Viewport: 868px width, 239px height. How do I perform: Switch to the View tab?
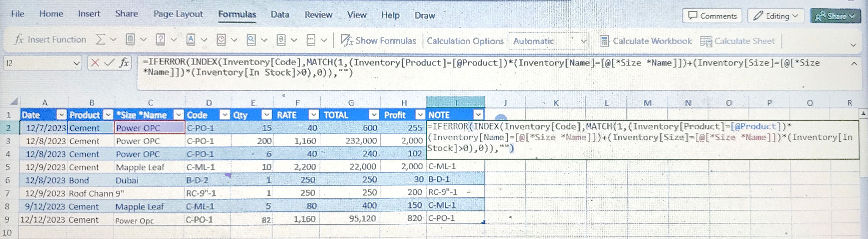pos(357,15)
